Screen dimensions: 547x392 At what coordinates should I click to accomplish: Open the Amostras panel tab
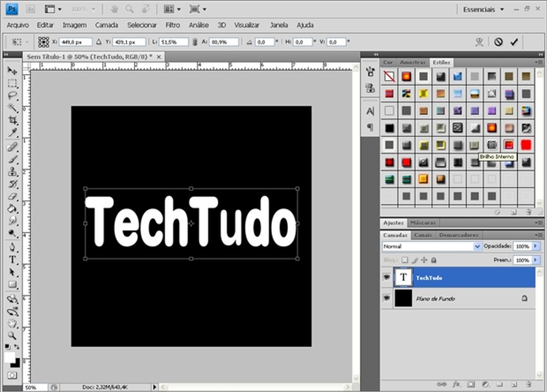tap(412, 62)
